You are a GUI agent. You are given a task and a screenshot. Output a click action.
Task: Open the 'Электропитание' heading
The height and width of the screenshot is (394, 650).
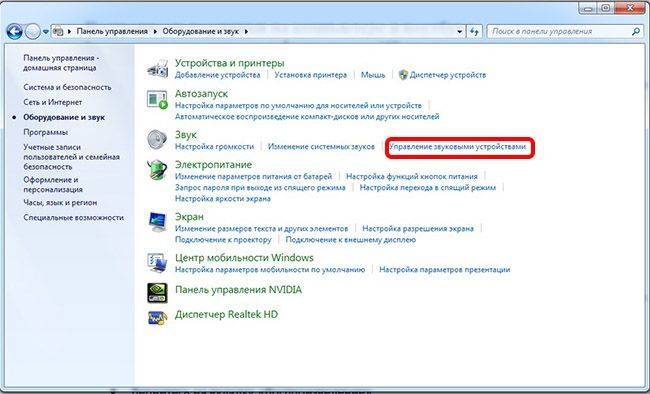(x=213, y=165)
